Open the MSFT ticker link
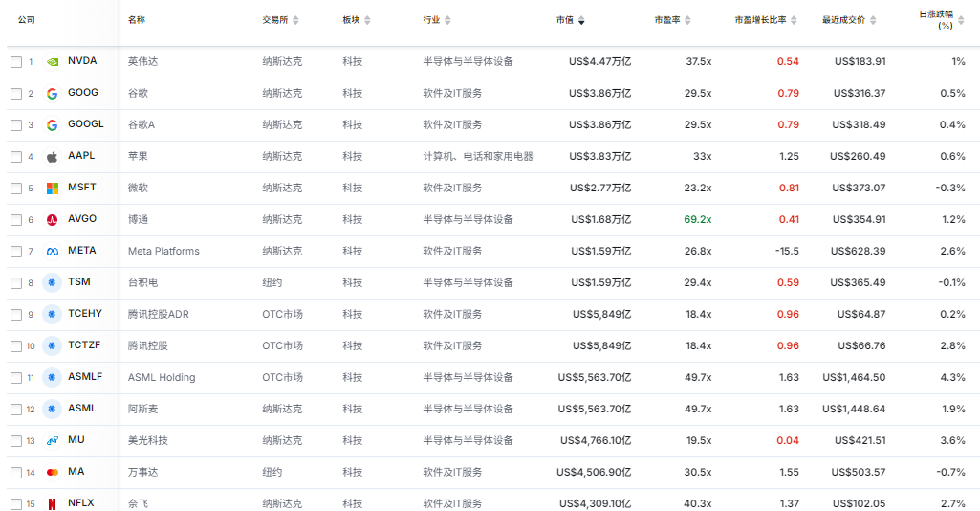 coord(82,187)
